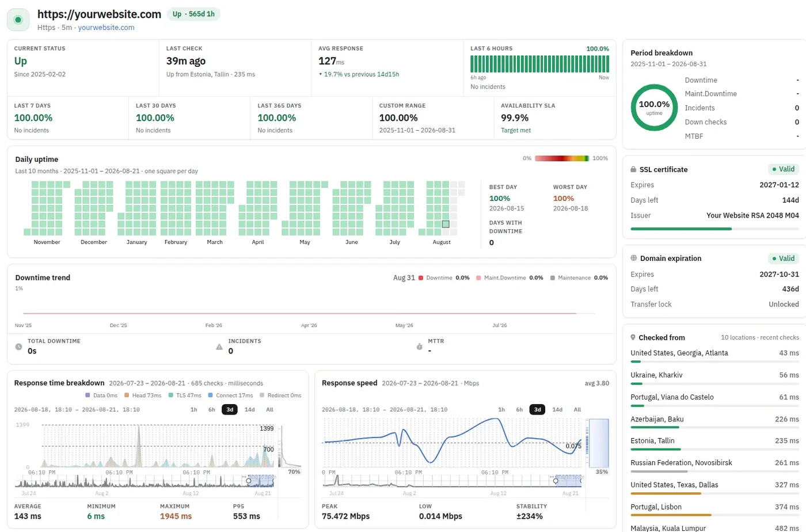Click the range handle on Response speed overview
Viewport: 806px width, 532px height.
pos(556,481)
